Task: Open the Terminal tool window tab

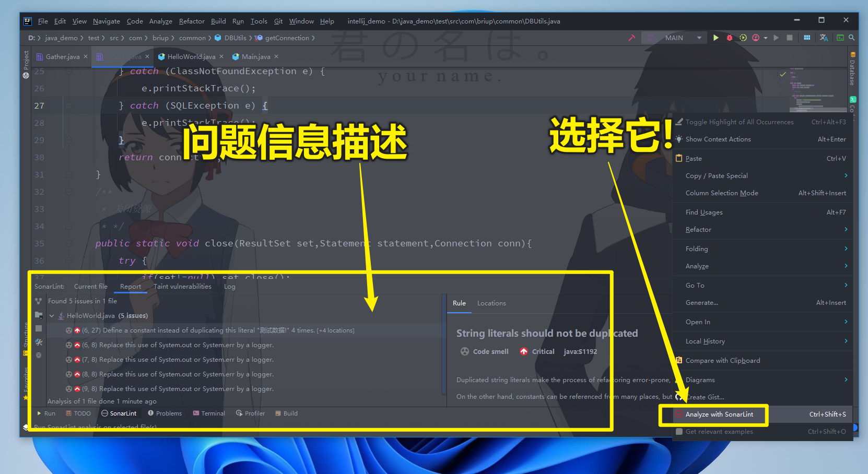Action: (x=209, y=413)
